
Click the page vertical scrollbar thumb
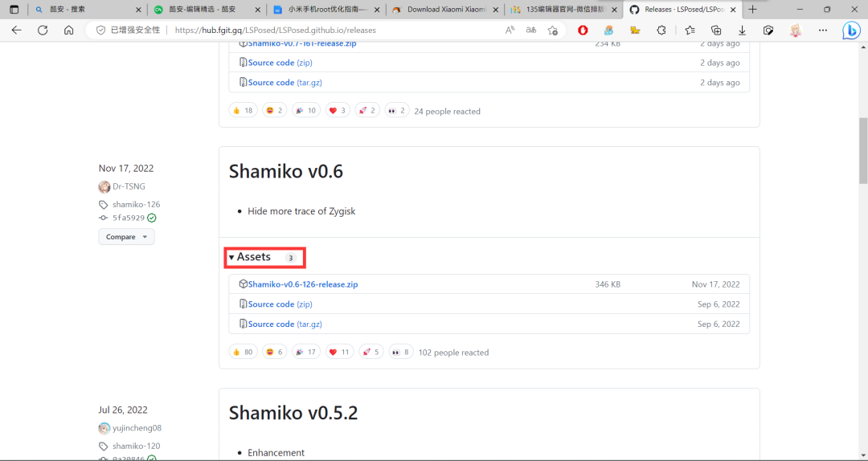coord(863,151)
